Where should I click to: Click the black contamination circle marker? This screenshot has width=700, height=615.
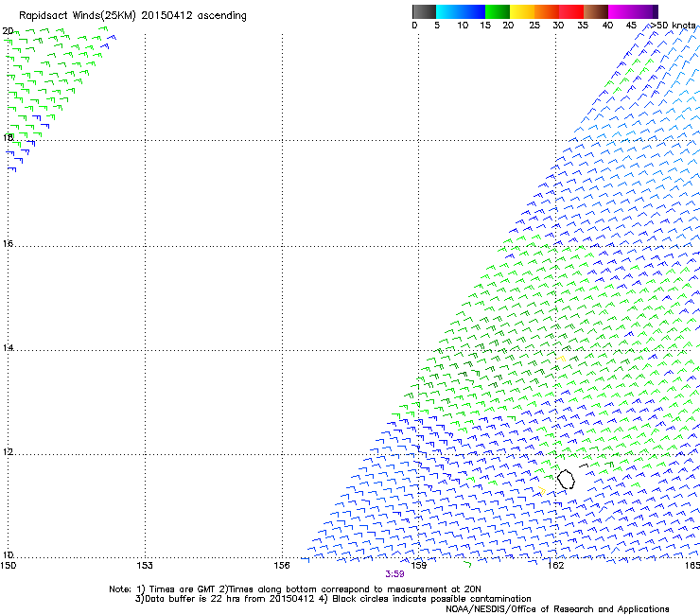pos(566,479)
